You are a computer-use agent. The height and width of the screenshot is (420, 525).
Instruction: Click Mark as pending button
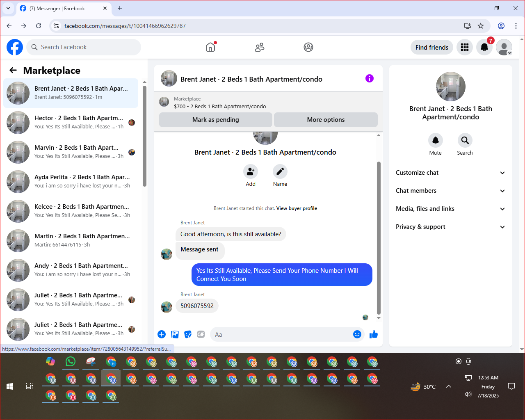click(216, 120)
